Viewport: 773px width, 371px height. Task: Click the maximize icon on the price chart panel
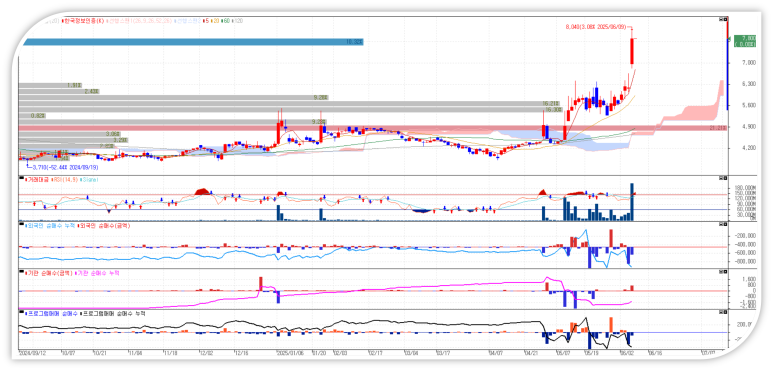pyautogui.click(x=721, y=19)
